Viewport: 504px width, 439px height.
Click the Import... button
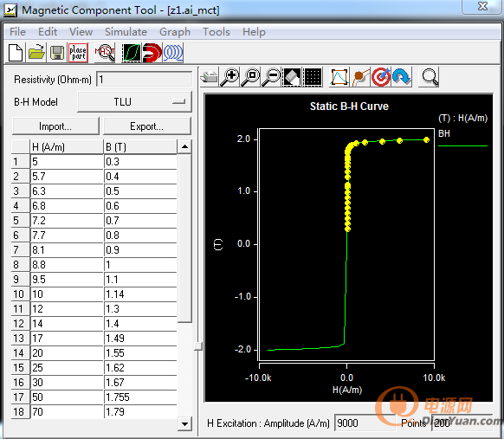pos(55,126)
